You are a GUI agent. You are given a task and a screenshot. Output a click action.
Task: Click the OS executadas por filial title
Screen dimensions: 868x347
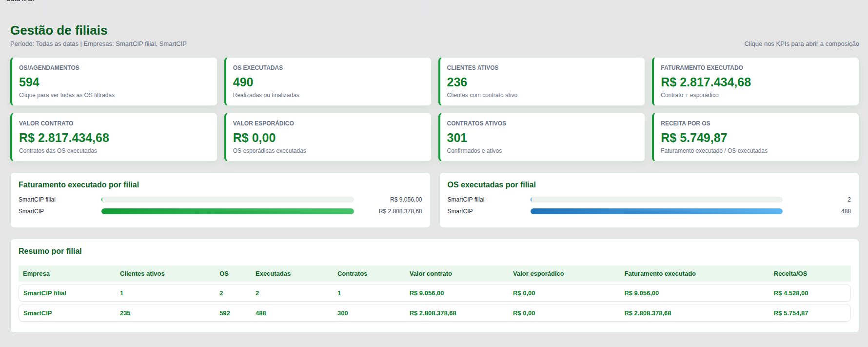[492, 184]
